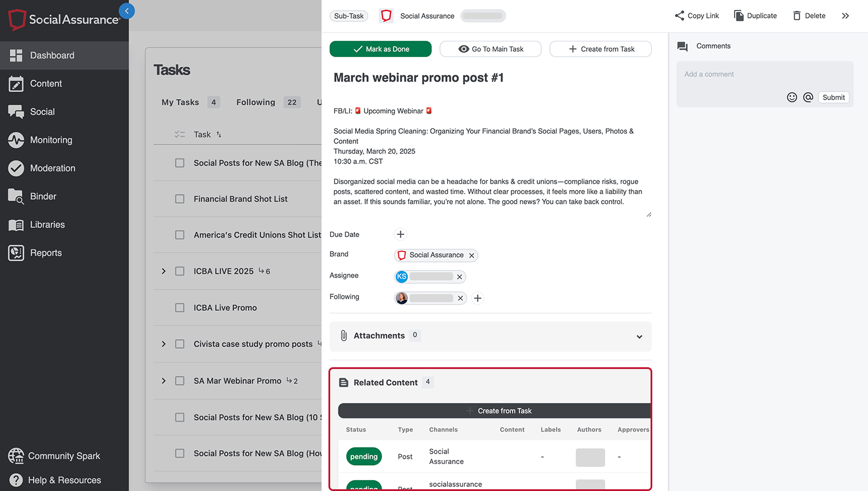Open the Monitoring sidebar icon

click(x=16, y=140)
